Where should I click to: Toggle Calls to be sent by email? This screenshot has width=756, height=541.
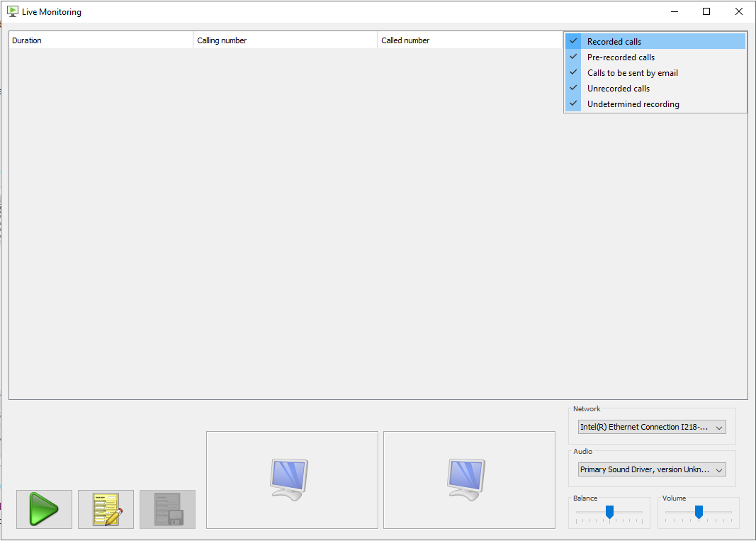click(x=632, y=73)
